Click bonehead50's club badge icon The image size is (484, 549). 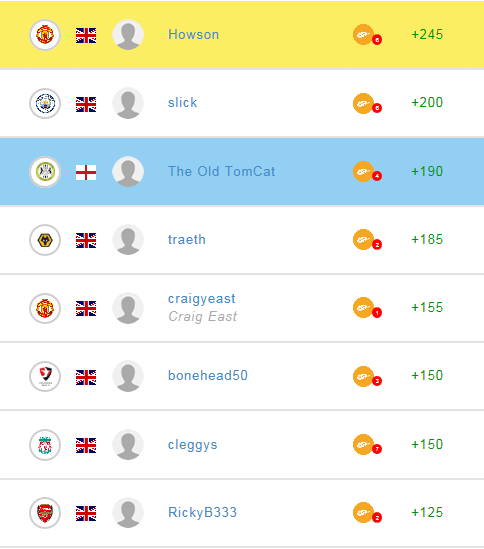pyautogui.click(x=45, y=376)
